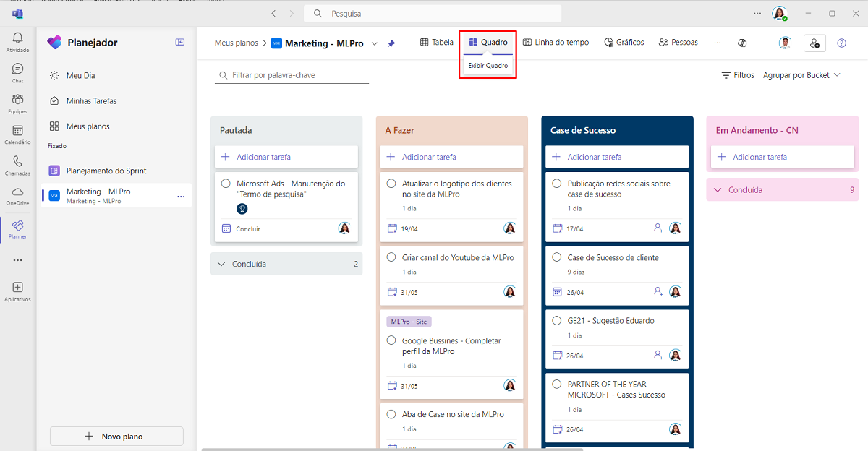Click the Pesquisa search box
868x451 pixels.
coord(433,14)
